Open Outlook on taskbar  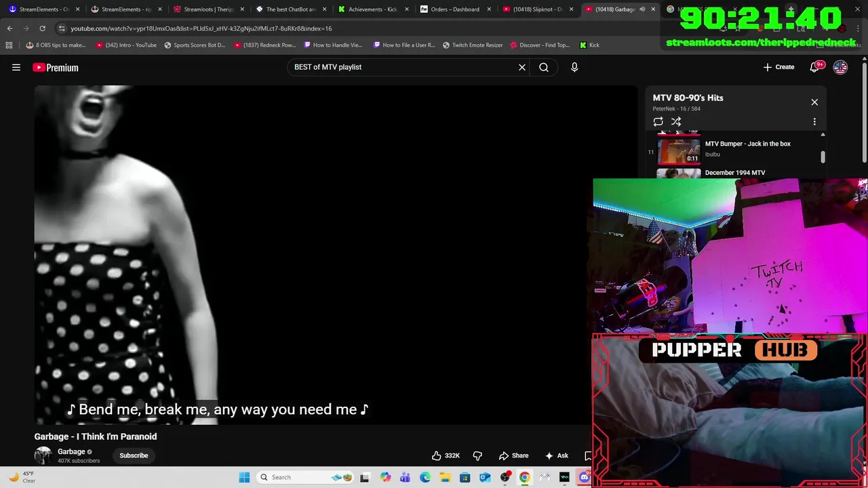pyautogui.click(x=485, y=477)
